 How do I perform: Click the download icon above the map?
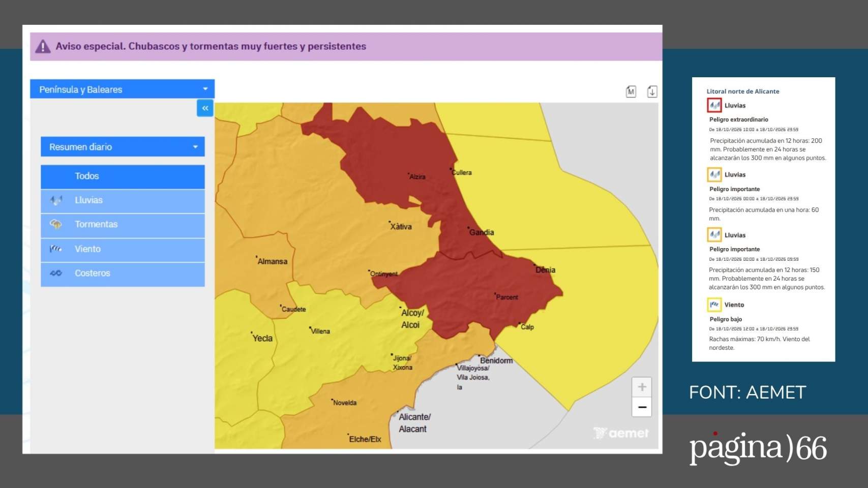(x=652, y=91)
